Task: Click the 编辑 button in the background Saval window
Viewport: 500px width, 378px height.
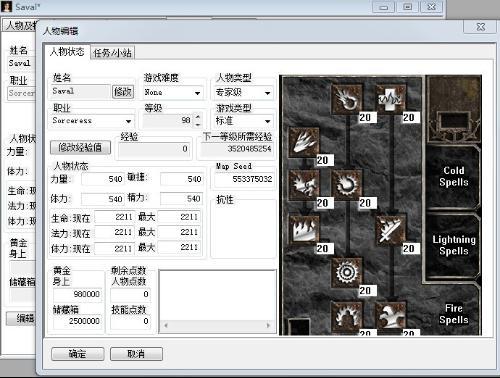Action: pos(21,319)
